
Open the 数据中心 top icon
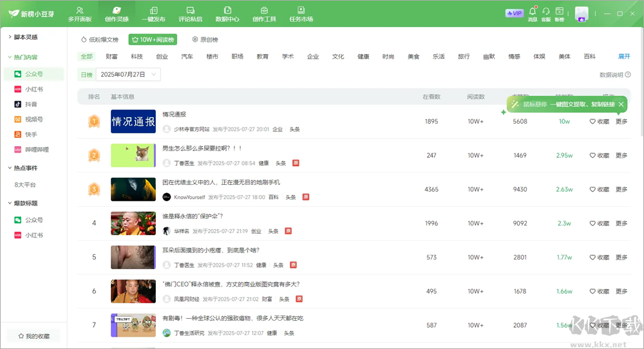pyautogui.click(x=227, y=14)
